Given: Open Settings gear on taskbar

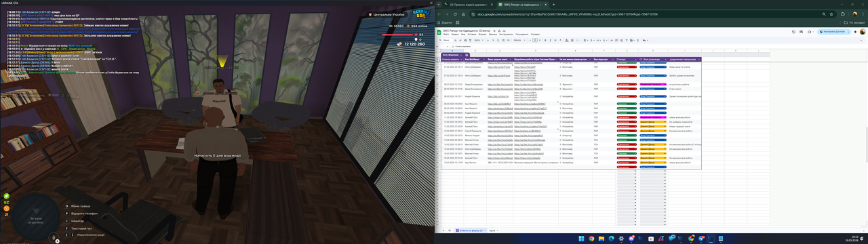Looking at the screenshot, I should tap(621, 239).
